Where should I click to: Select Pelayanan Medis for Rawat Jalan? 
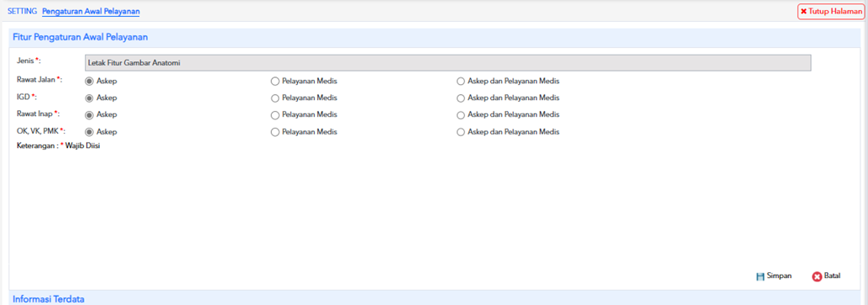coord(275,81)
